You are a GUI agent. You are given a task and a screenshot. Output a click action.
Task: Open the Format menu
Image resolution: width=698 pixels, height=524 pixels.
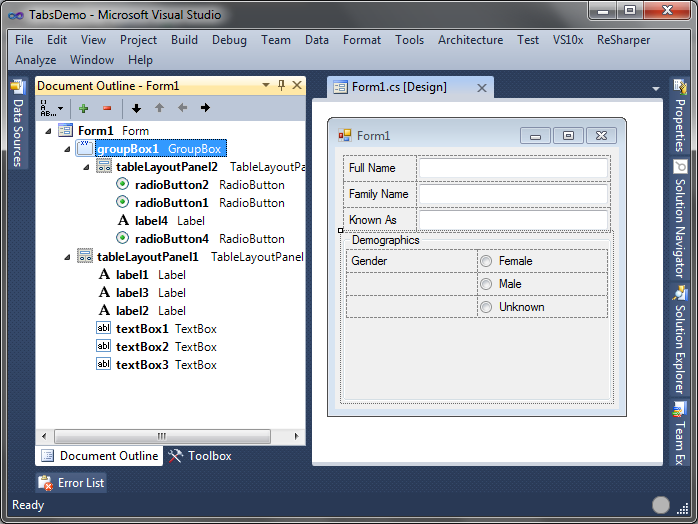click(362, 40)
